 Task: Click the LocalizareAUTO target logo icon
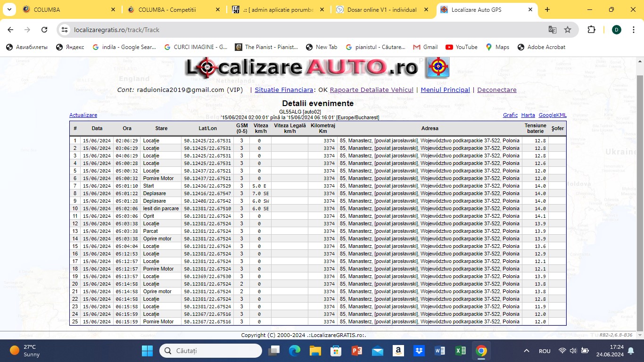[437, 68]
